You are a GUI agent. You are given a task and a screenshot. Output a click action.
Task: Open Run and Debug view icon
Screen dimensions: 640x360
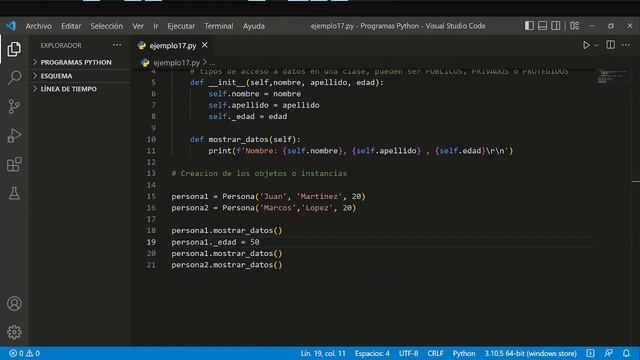coord(14,136)
